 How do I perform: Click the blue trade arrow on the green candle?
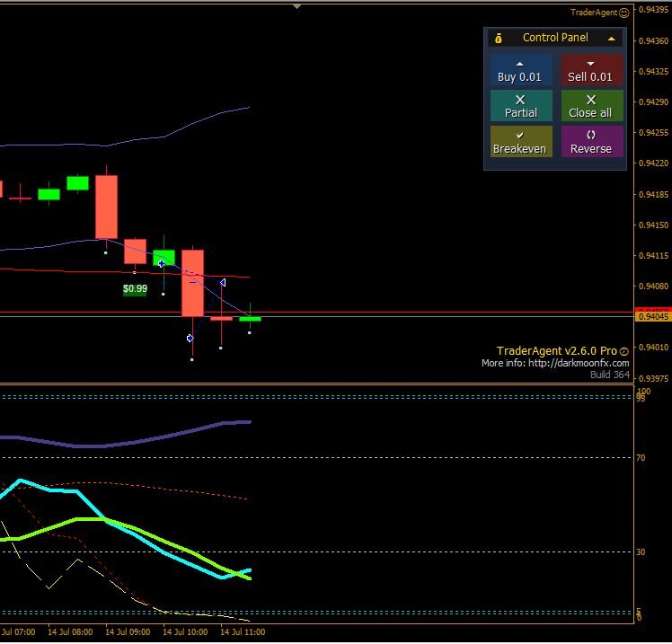pos(161,263)
